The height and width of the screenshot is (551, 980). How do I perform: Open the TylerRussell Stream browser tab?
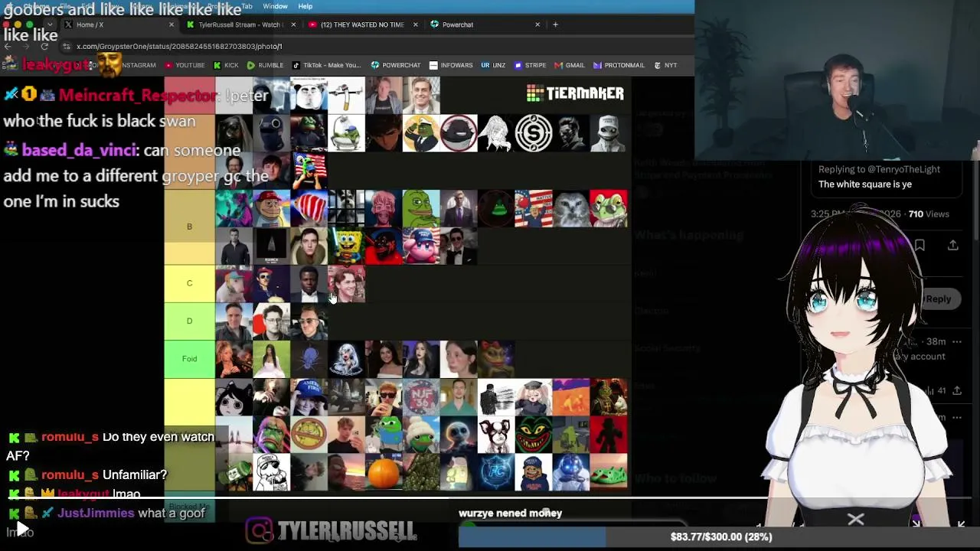pos(240,24)
